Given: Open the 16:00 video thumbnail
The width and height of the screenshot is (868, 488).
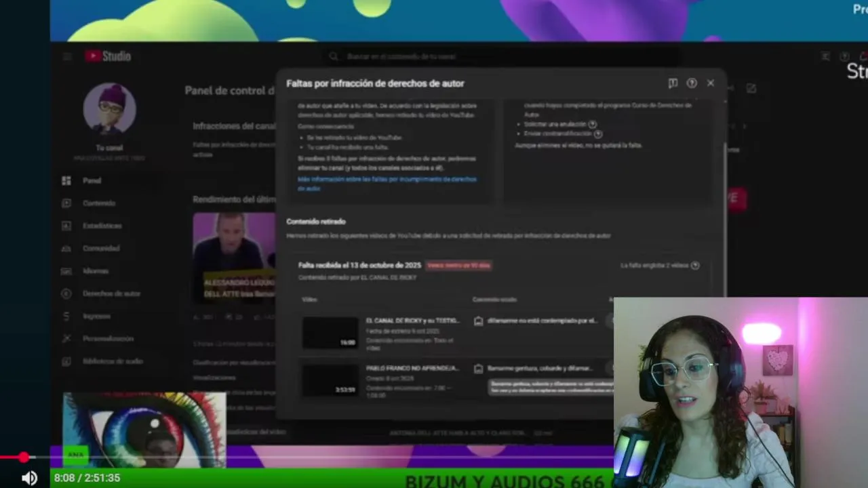Looking at the screenshot, I should pos(330,332).
